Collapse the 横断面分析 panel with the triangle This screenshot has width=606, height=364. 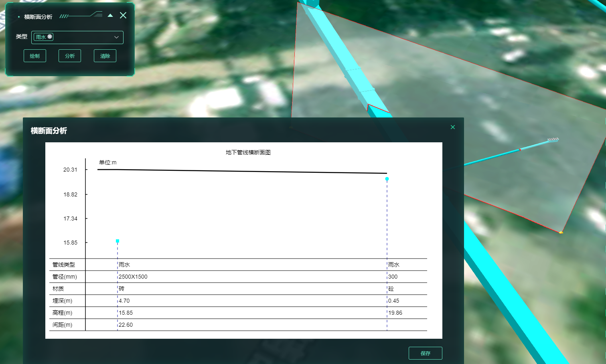[110, 16]
